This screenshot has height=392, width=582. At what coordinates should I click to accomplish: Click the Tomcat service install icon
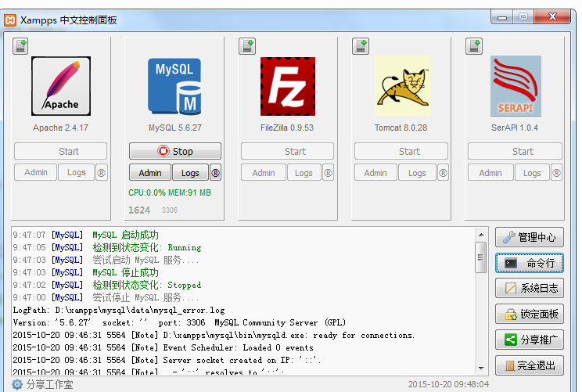pos(361,46)
